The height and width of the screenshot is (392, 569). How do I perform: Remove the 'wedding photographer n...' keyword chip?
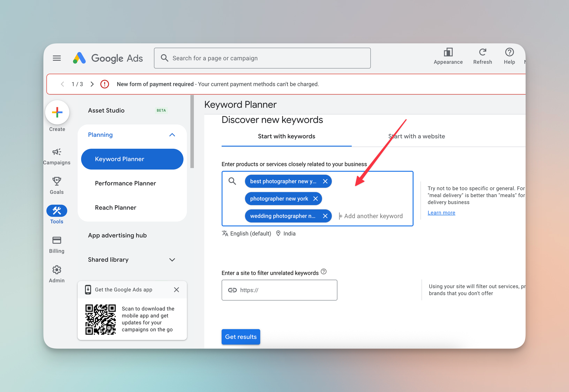[x=325, y=216]
